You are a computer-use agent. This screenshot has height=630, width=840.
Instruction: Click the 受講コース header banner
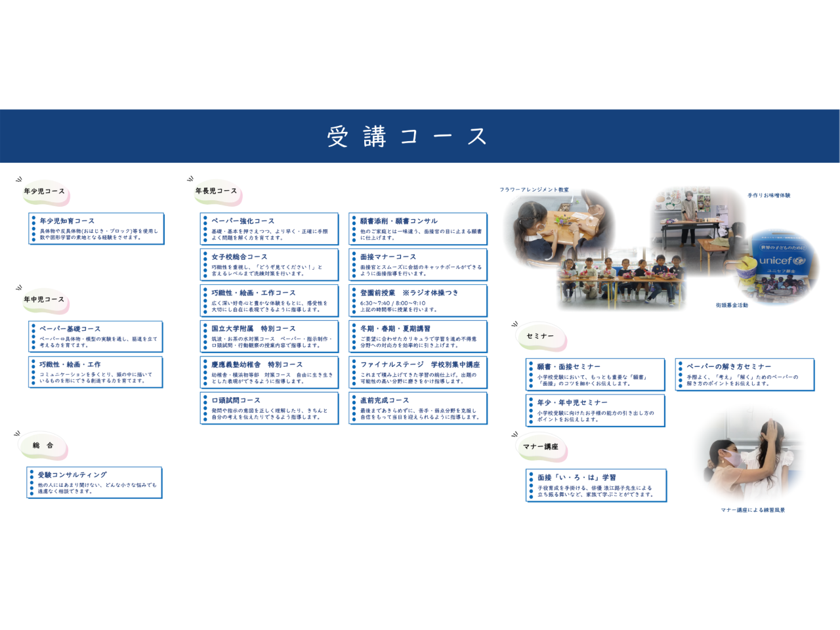420,136
